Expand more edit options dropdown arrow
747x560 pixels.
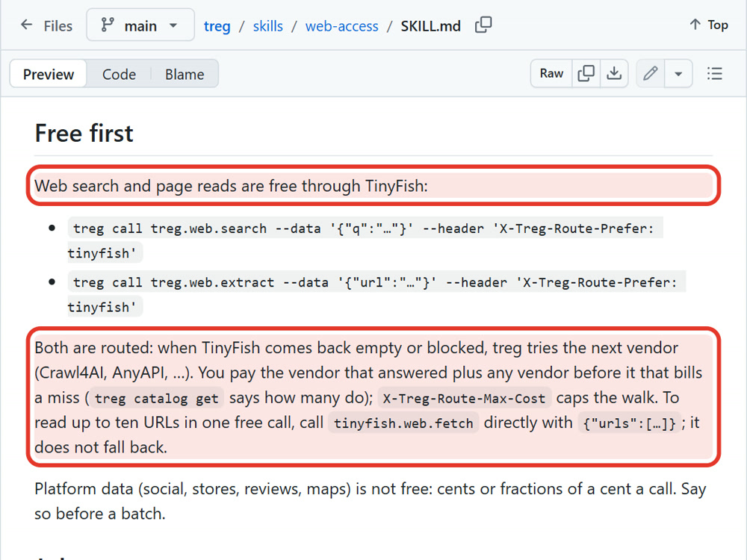(678, 73)
